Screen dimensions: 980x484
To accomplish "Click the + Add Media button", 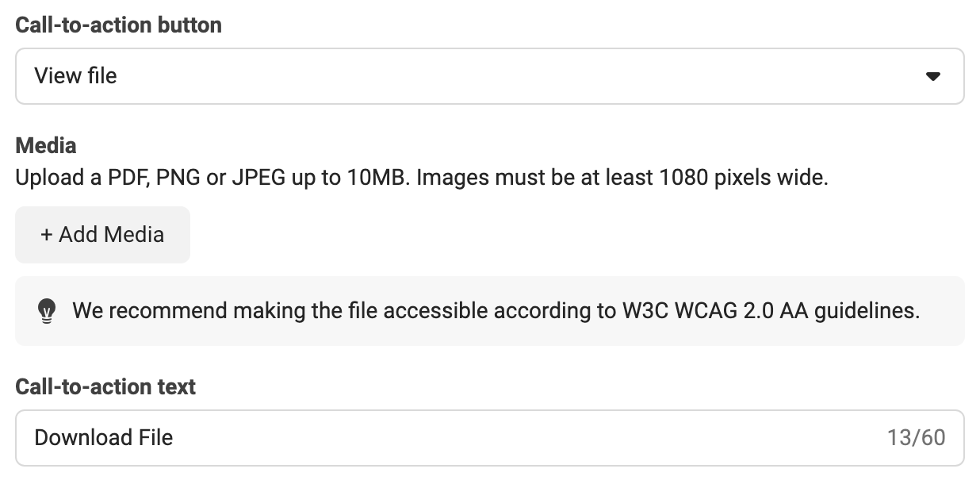I will [103, 234].
